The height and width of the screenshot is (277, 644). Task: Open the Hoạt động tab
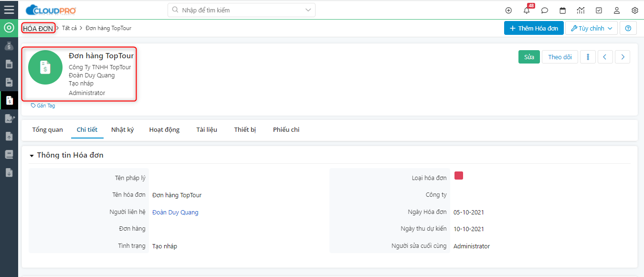164,130
